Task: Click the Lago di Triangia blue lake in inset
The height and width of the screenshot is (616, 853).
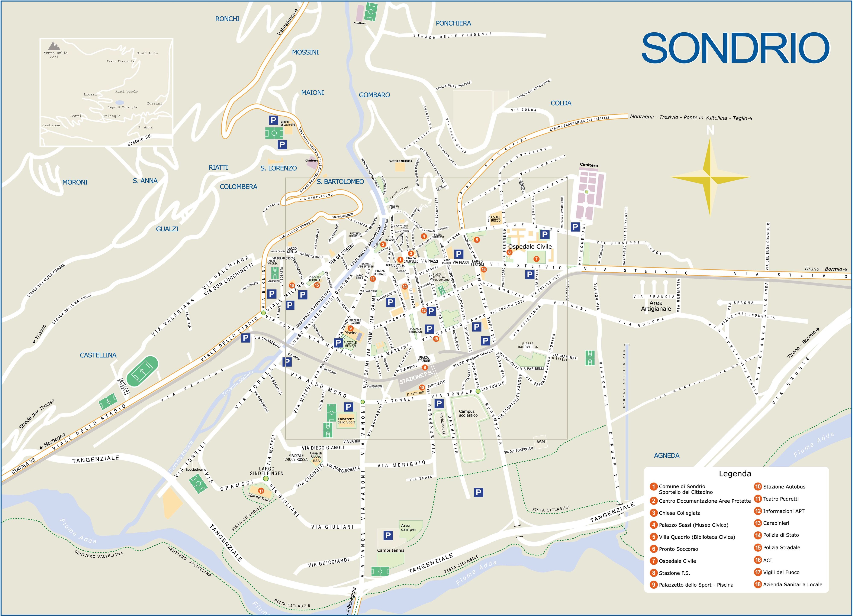Action: click(120, 102)
